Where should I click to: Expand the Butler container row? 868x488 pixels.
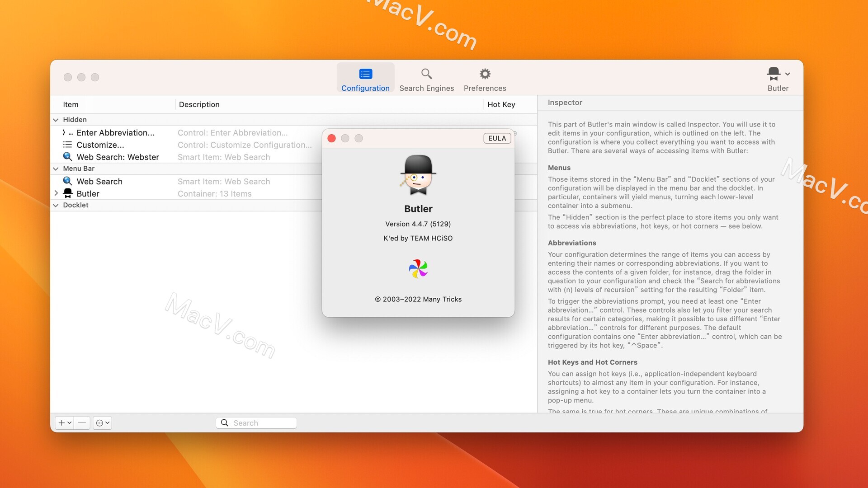click(x=56, y=193)
